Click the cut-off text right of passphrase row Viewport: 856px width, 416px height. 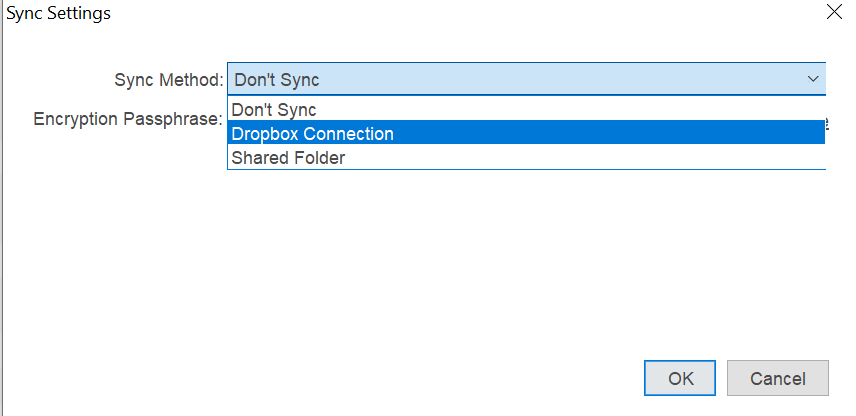(x=828, y=123)
